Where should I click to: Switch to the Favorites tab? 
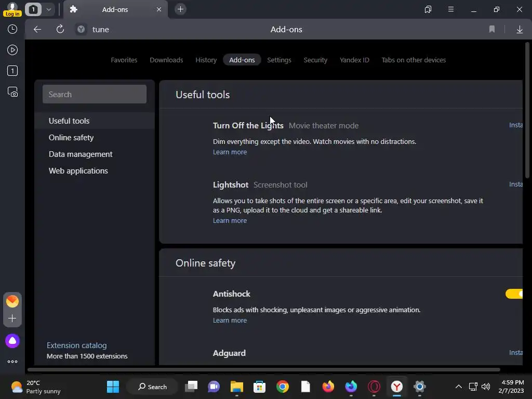(124, 60)
